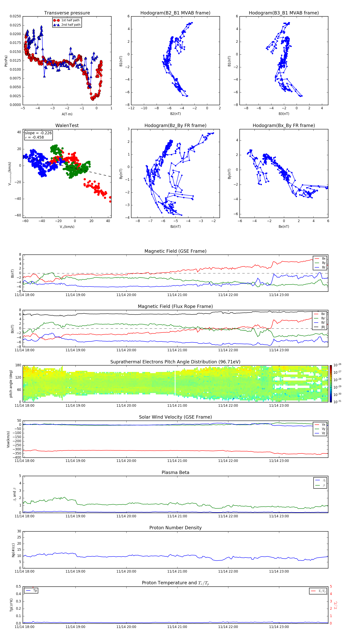Select 'Vz' in the velocity legend
Image resolution: width=351 pixels, height=644 pixels.
point(320,433)
